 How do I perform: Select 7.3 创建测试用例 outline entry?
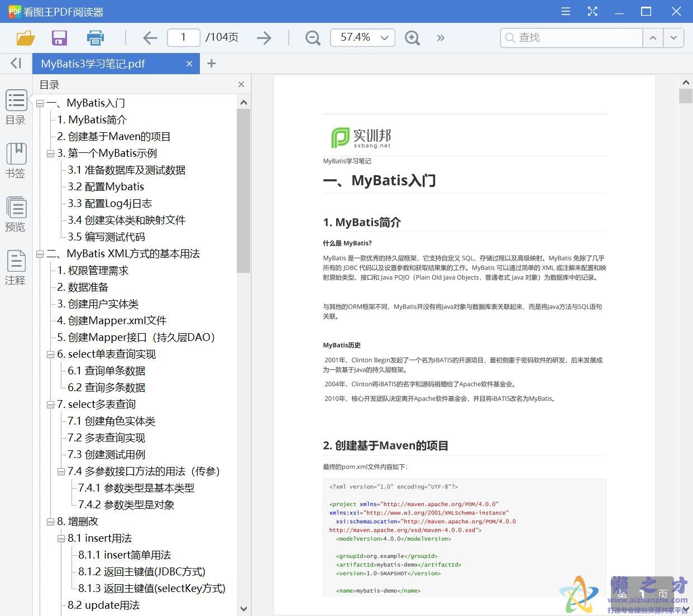tap(107, 455)
